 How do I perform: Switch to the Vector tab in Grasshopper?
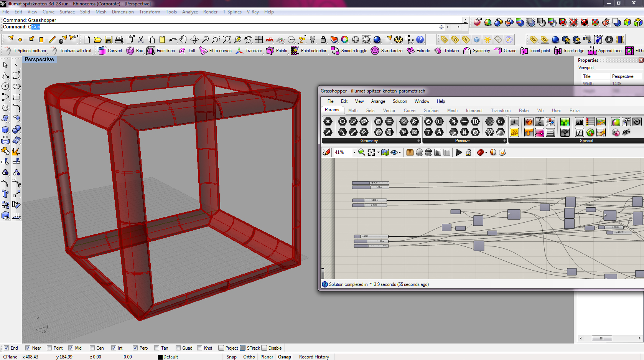coord(389,111)
